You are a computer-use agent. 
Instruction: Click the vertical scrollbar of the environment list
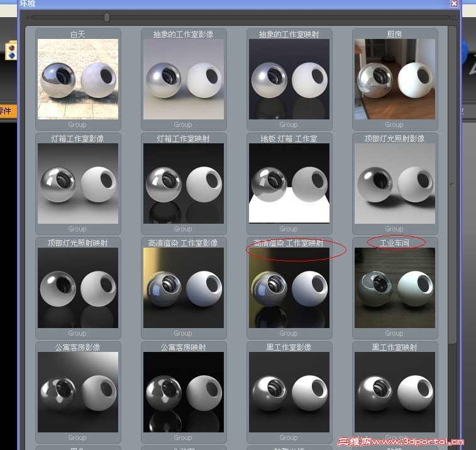452,185
